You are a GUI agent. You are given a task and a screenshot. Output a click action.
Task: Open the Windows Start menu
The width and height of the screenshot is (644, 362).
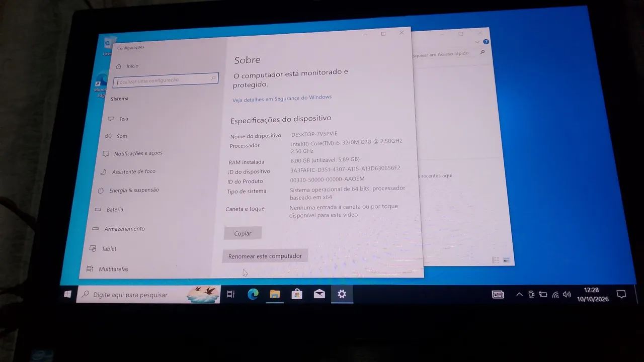click(x=67, y=294)
